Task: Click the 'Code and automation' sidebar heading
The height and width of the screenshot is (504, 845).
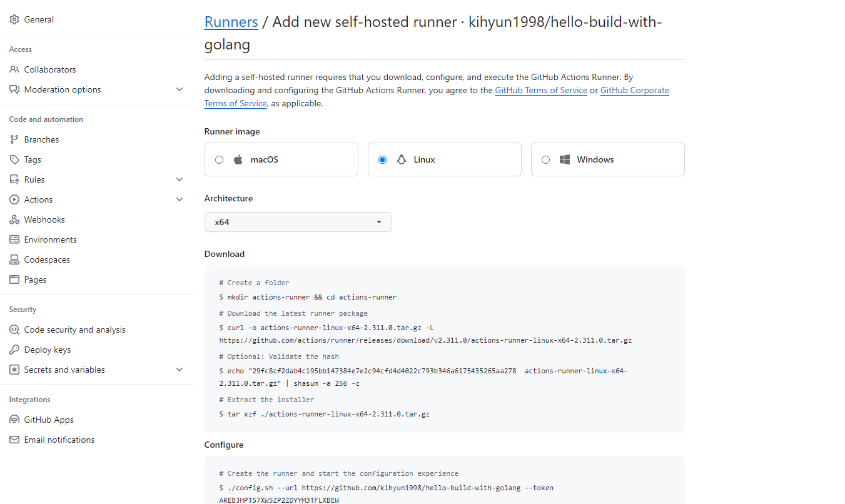Action: pyautogui.click(x=46, y=119)
